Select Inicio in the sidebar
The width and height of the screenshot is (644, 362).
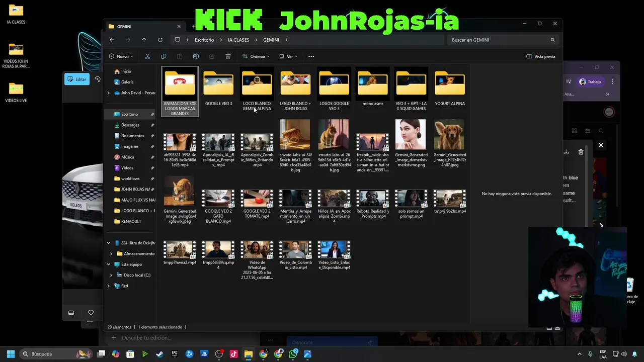(x=126, y=71)
